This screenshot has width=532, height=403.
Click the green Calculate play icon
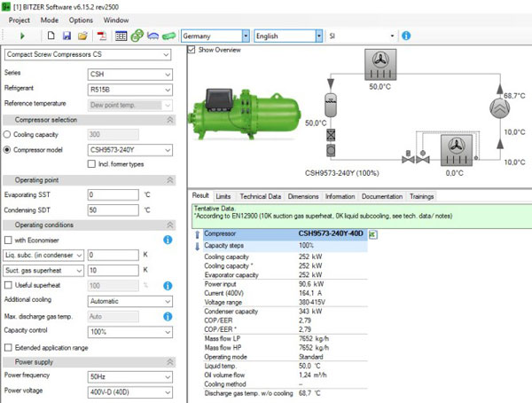22,36
